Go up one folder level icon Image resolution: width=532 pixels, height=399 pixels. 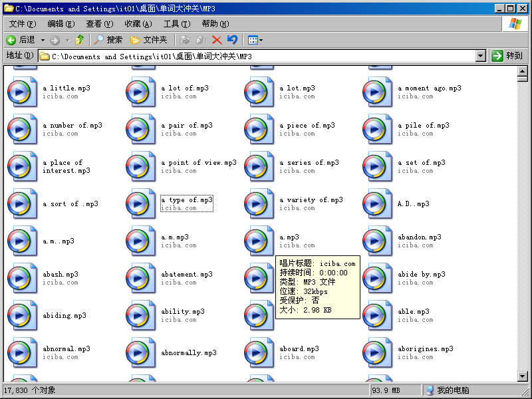[x=79, y=40]
